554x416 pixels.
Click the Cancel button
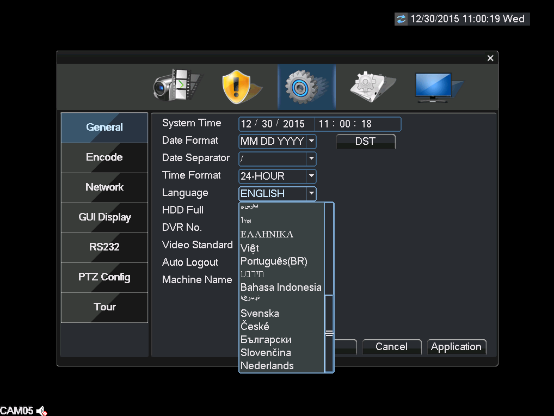coord(391,347)
